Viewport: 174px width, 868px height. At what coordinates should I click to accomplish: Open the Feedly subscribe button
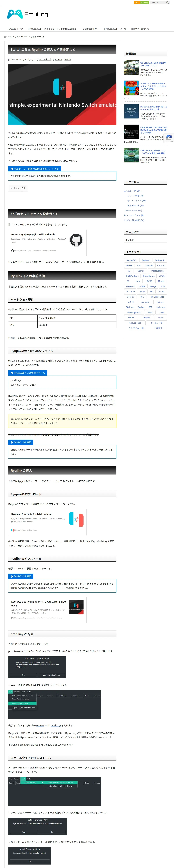pyautogui.click(x=145, y=2)
